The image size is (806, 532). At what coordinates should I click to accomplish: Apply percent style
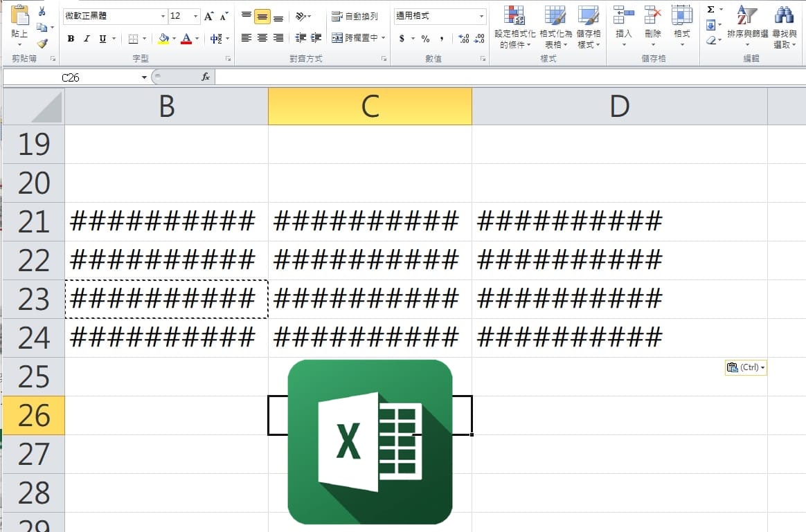tap(425, 39)
